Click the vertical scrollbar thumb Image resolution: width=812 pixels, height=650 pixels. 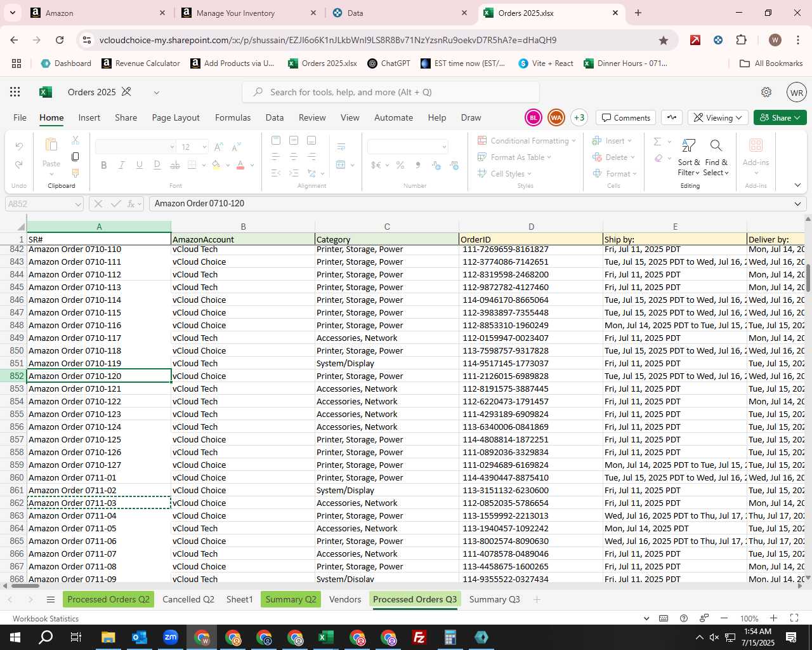(x=808, y=278)
